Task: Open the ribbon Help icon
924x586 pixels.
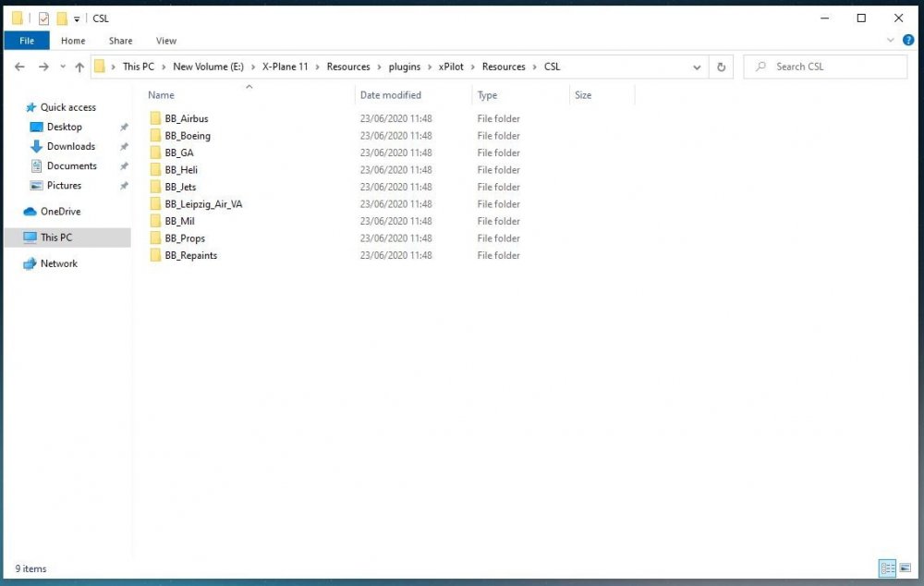Action: click(905, 41)
